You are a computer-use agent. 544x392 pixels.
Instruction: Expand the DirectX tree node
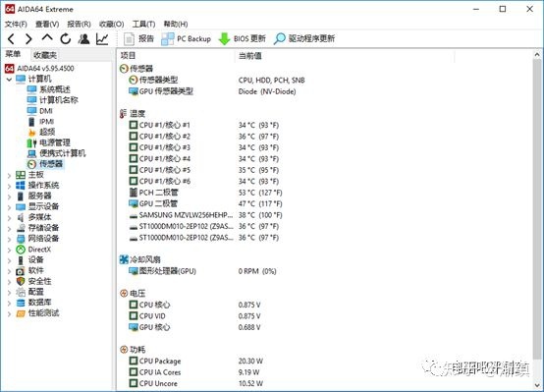(9, 251)
